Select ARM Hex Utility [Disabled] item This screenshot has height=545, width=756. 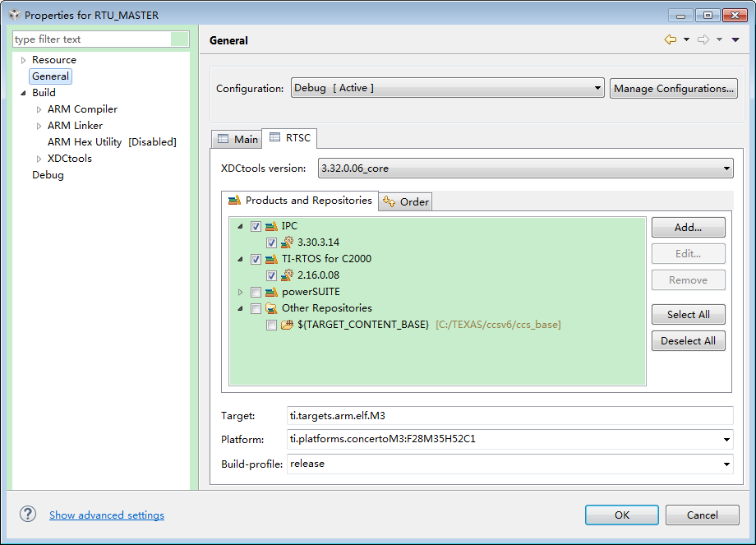[x=112, y=141]
